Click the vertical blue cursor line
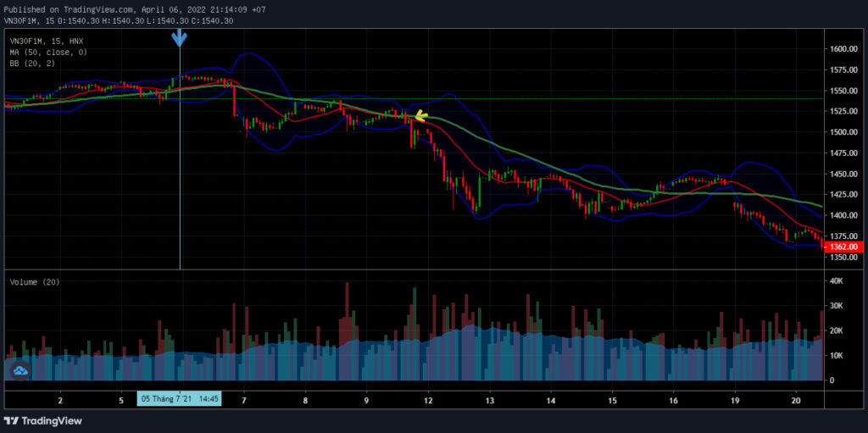Viewport: 868px width, 433px height. pos(180,166)
